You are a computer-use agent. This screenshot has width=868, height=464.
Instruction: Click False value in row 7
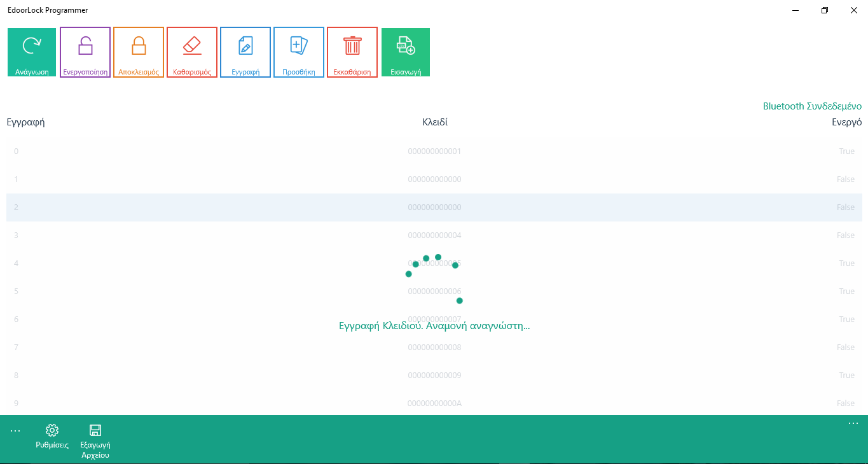click(x=846, y=348)
